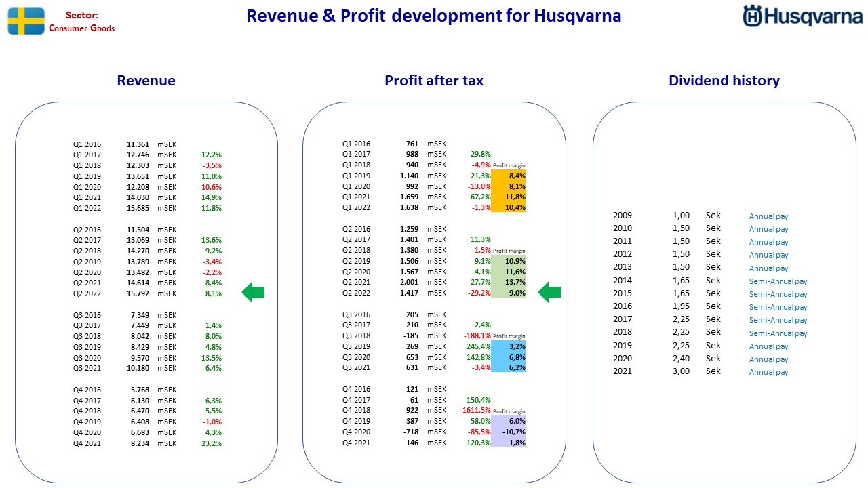This screenshot has width=868, height=488.
Task: Select the revenue growth figure 13,6%
Action: click(x=212, y=240)
